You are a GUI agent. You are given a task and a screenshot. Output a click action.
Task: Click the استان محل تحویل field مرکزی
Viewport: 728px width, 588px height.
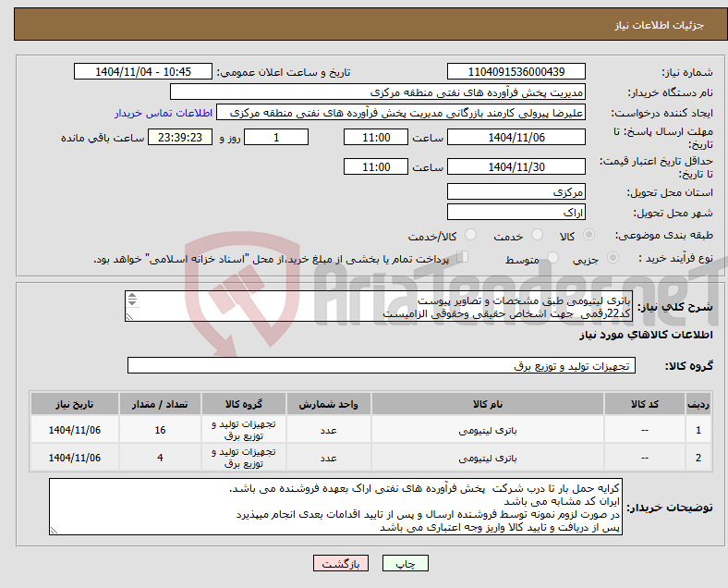pyautogui.click(x=516, y=191)
